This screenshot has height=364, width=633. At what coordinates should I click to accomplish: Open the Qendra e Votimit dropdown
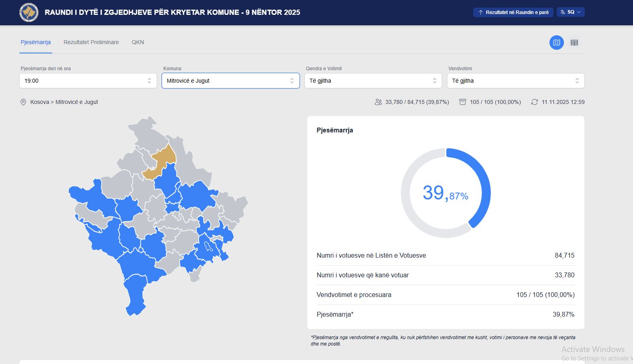[x=373, y=81]
